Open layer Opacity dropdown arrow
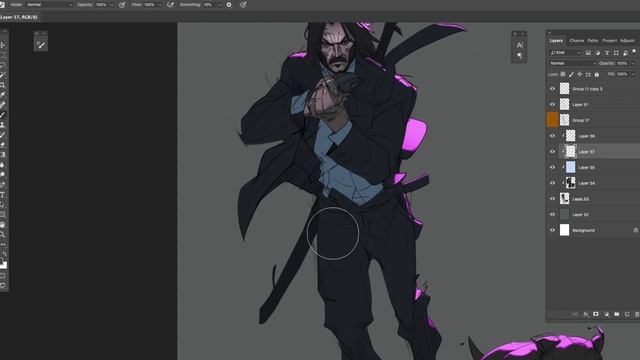The width and height of the screenshot is (640, 360). tap(633, 63)
